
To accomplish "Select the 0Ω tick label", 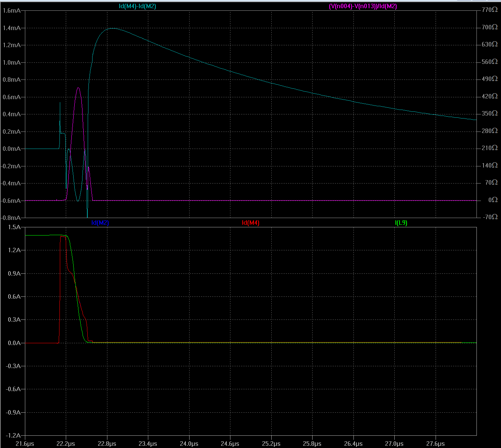I will pyautogui.click(x=493, y=200).
